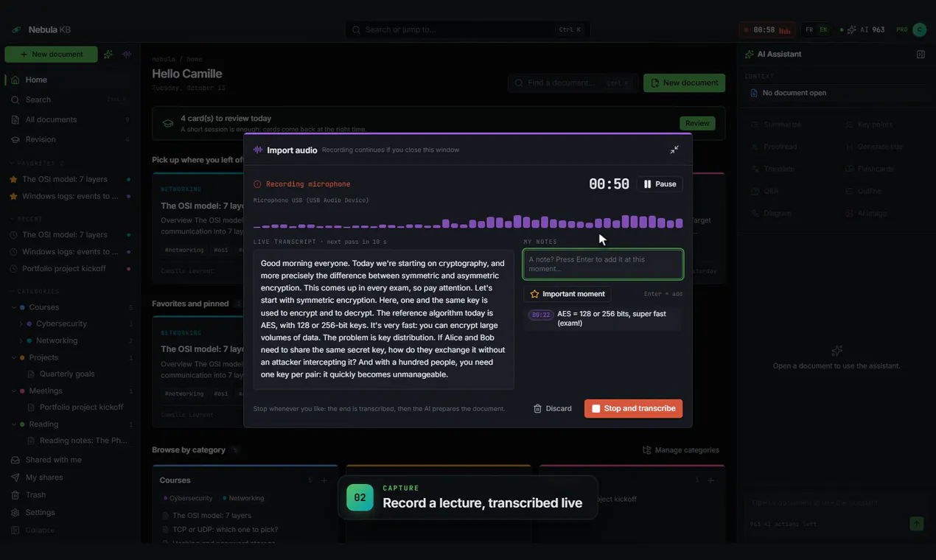Image resolution: width=936 pixels, height=560 pixels.
Task: Open Trash in the sidebar
Action: (x=70, y=494)
